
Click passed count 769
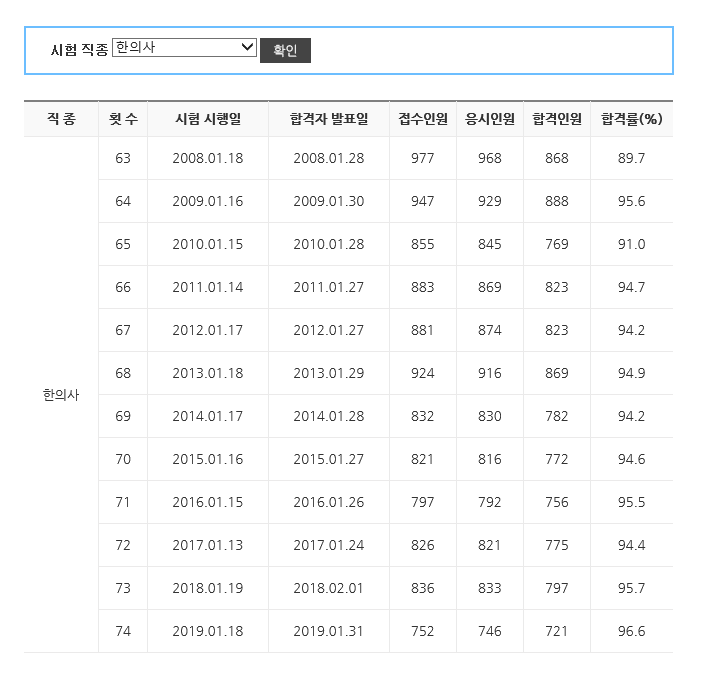[557, 244]
